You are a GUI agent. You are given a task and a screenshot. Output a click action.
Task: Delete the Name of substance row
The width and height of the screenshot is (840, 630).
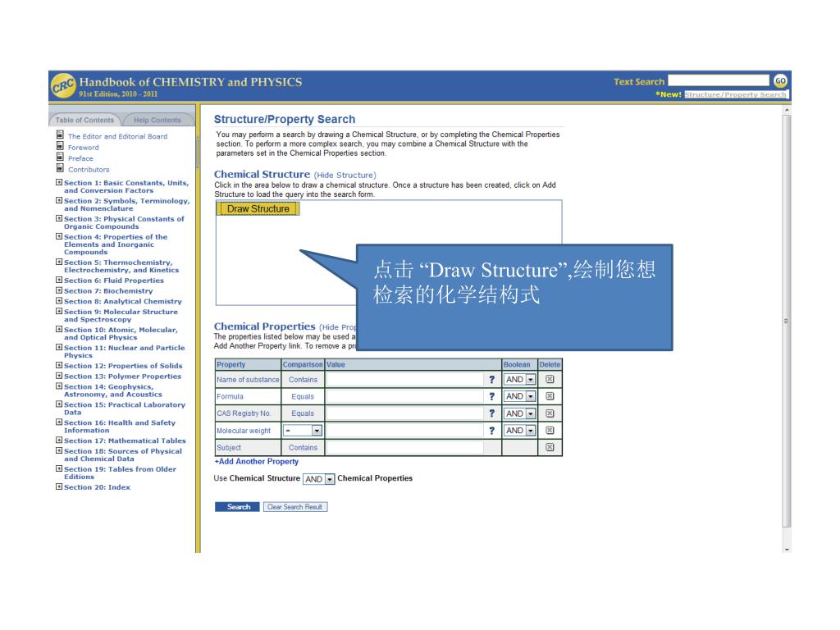(x=550, y=379)
